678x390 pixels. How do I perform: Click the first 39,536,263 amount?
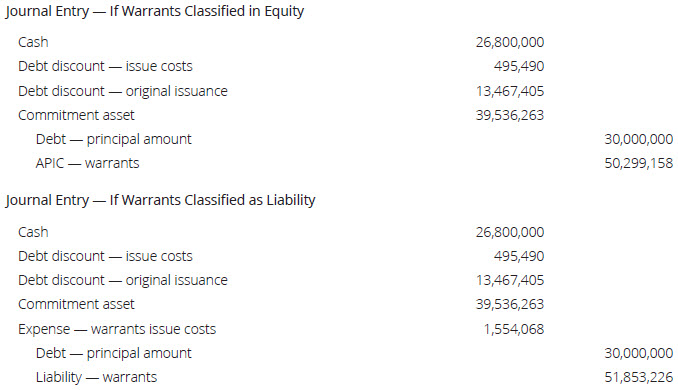[x=510, y=115]
